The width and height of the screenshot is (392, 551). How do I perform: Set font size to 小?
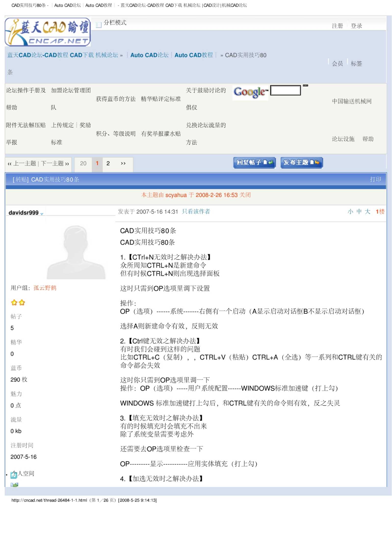pyautogui.click(x=350, y=211)
